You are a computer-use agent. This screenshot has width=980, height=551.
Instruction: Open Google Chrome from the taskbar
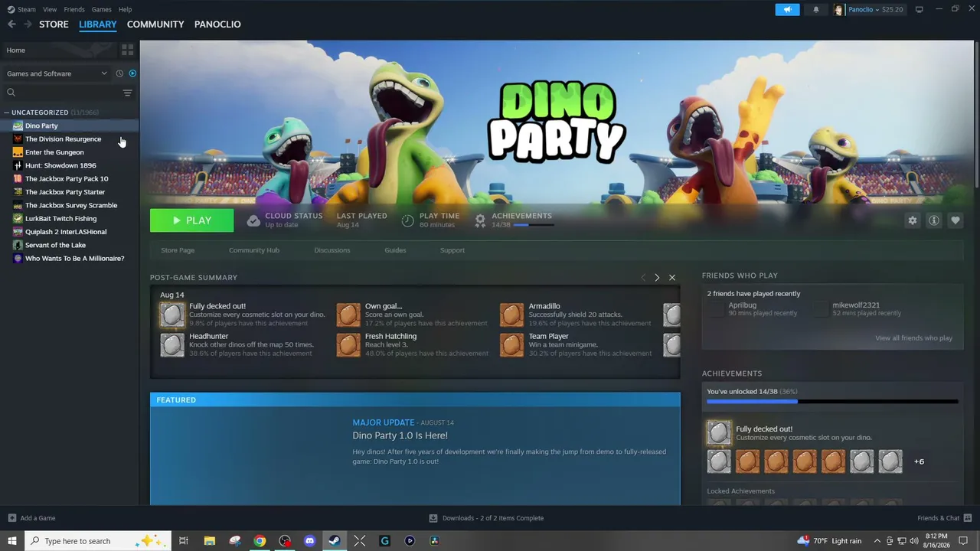point(260,541)
